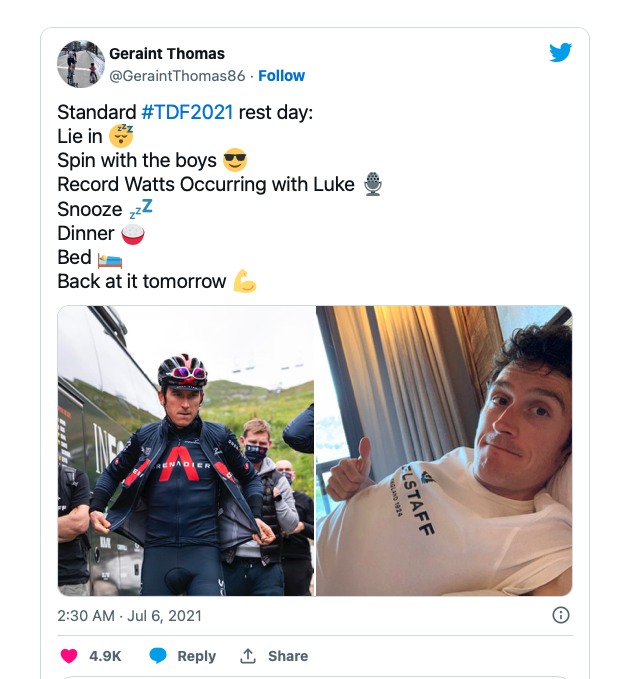Viewport: 638px width, 679px height.
Task: Follow Geraint Thomas
Action: (x=282, y=75)
